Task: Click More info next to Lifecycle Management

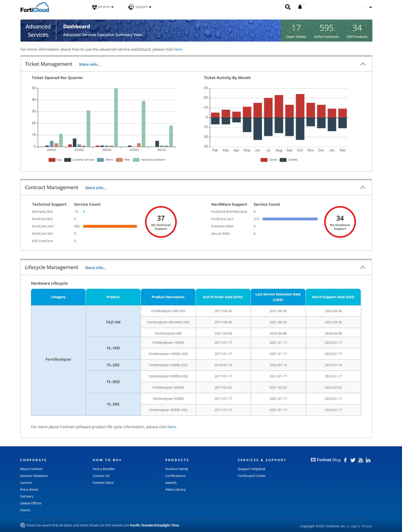Action: point(96,268)
